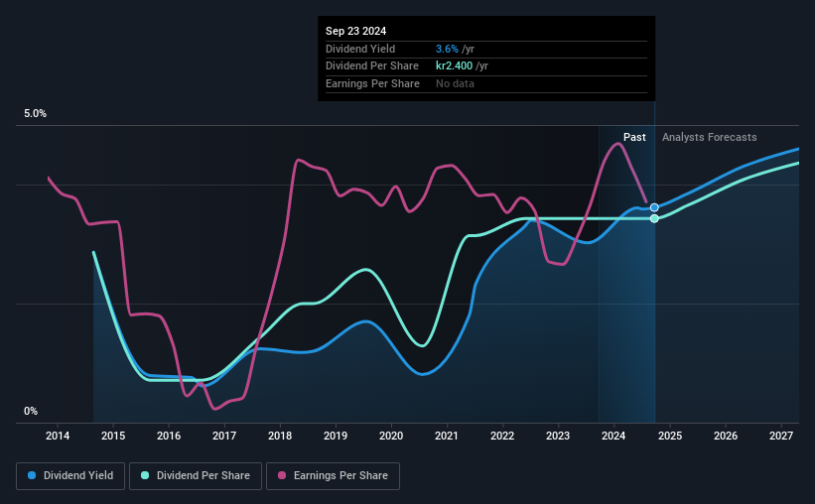Click the blue Dividend Yield data point marker
Screen dimensions: 815x504
pyautogui.click(x=654, y=207)
